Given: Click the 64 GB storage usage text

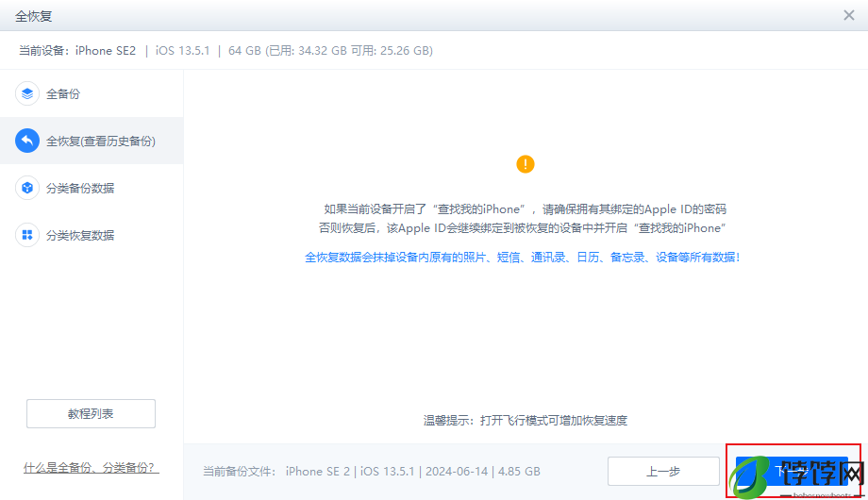Looking at the screenshot, I should pyautogui.click(x=330, y=50).
